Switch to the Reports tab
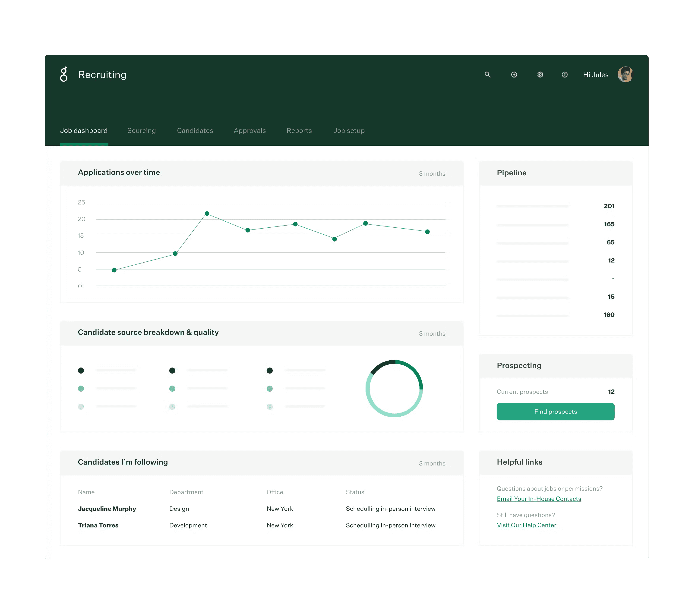The height and width of the screenshot is (616, 695). [x=299, y=131]
